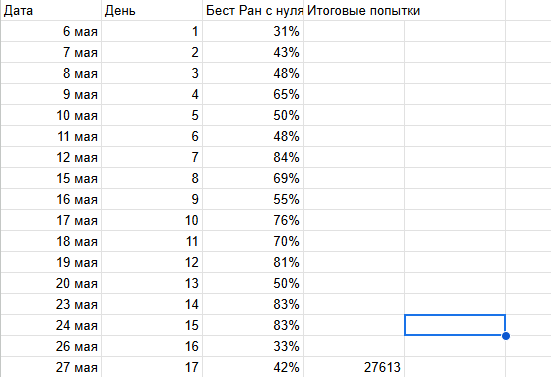Select the 'День' header cell
The height and width of the screenshot is (377, 551).
point(152,11)
